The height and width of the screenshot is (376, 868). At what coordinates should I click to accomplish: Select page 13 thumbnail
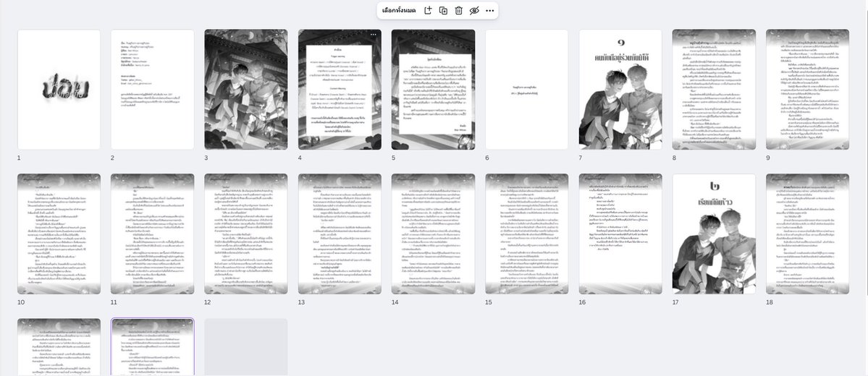click(340, 234)
